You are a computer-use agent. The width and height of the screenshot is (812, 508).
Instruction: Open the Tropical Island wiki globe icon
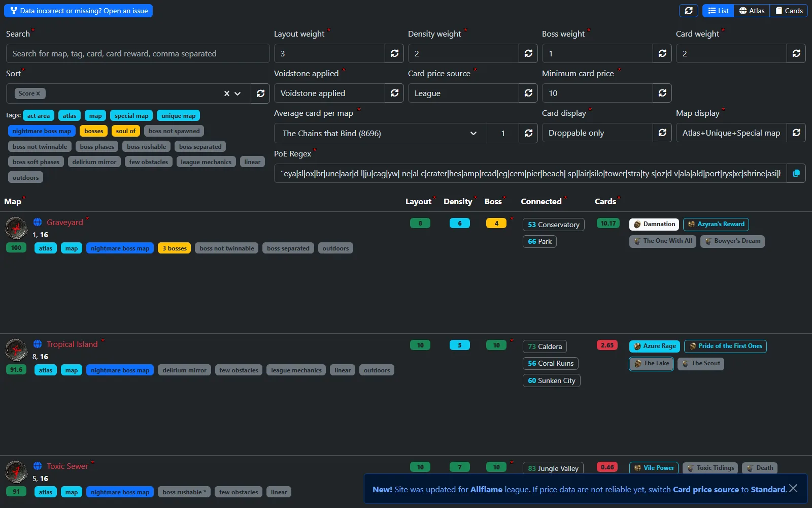point(38,344)
